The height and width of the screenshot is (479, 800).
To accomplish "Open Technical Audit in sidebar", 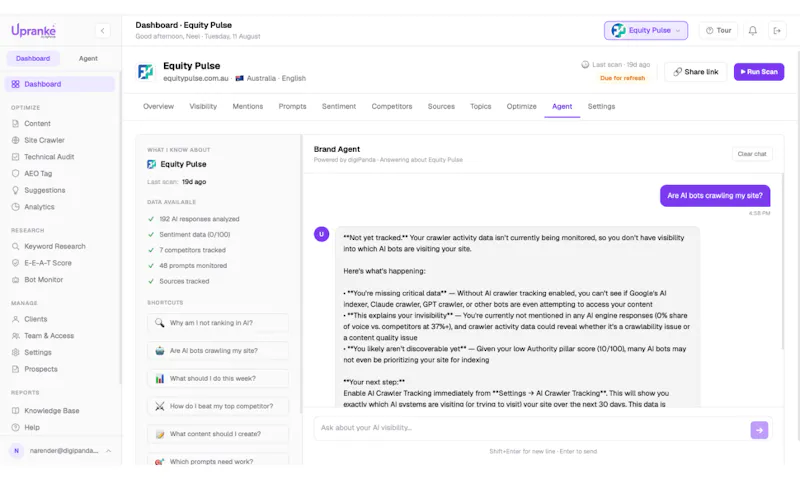I will click(x=49, y=157).
